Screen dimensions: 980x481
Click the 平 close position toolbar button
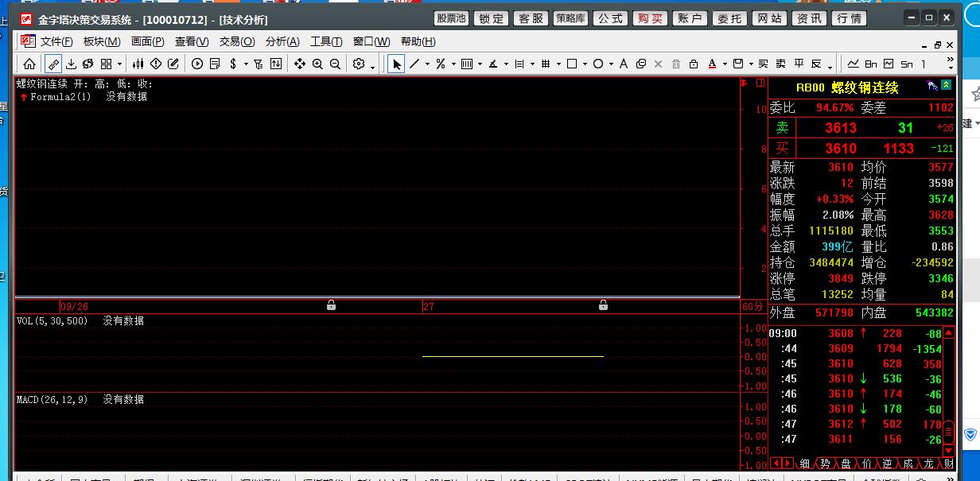[799, 64]
